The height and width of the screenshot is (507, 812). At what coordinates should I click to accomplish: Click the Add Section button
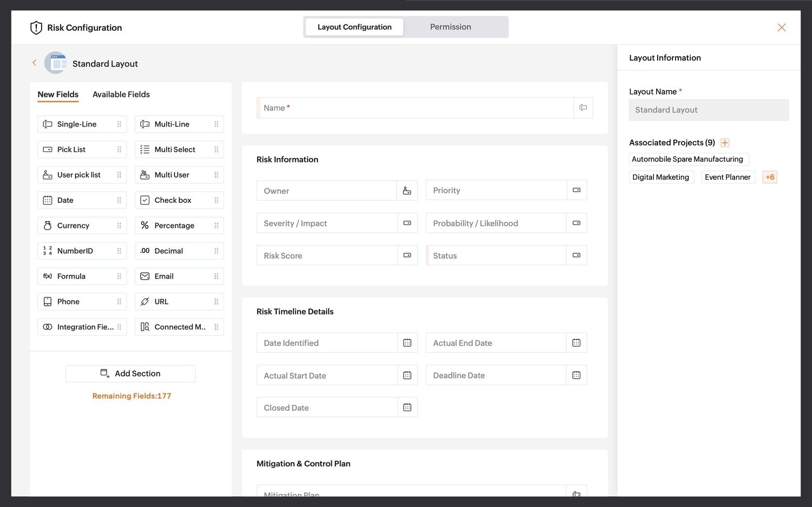(x=130, y=374)
